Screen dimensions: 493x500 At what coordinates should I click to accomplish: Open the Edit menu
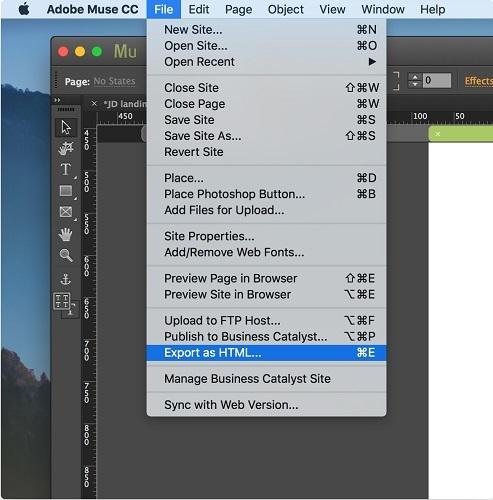199,9
